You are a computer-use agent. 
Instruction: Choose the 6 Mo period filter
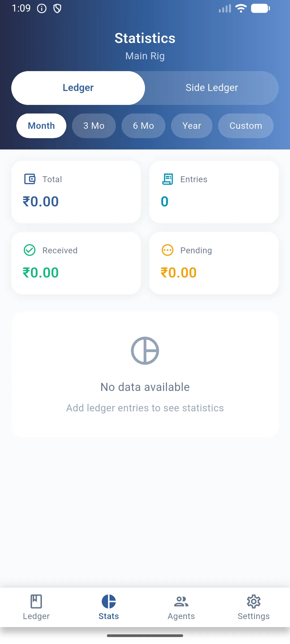(143, 126)
